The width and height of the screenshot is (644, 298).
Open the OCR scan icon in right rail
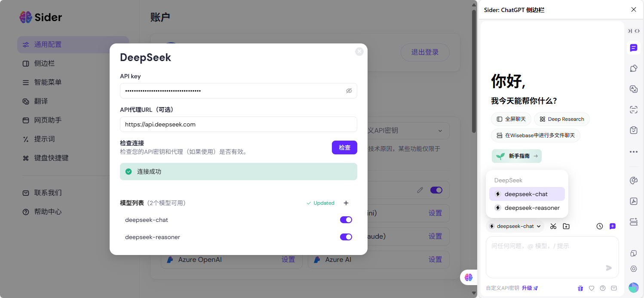(x=633, y=110)
